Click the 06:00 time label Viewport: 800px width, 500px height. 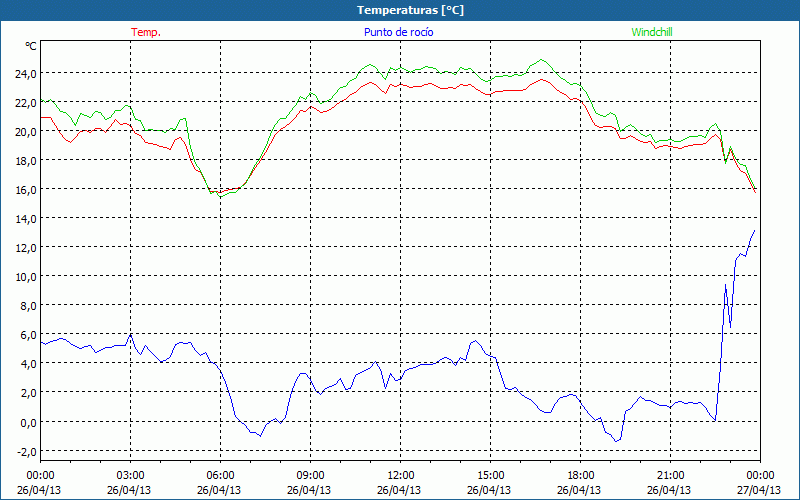pos(219,476)
